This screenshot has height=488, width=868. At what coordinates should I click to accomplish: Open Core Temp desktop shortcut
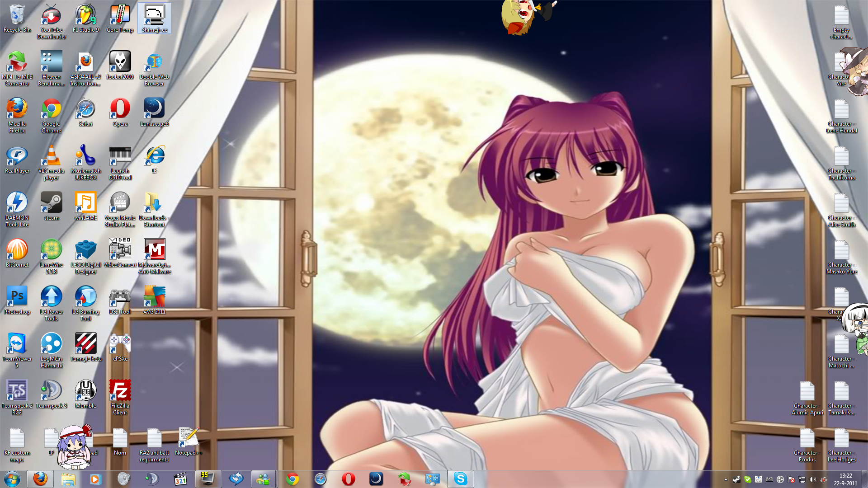[x=120, y=18]
